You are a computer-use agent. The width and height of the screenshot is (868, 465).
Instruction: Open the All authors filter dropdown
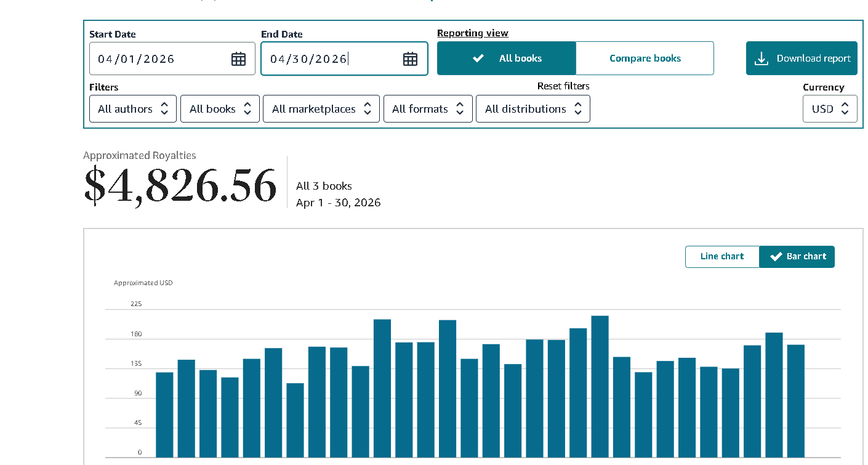(x=133, y=109)
